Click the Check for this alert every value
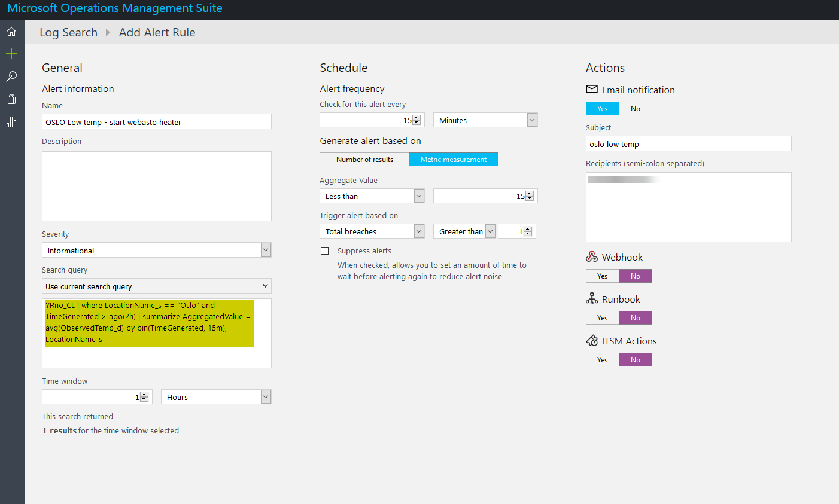This screenshot has width=839, height=504. point(372,120)
